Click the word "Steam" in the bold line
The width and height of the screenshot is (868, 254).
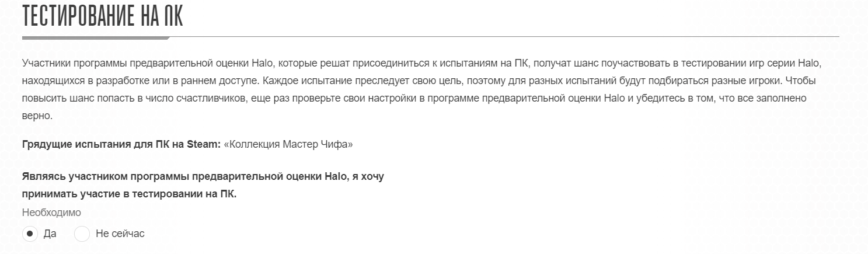click(x=202, y=144)
